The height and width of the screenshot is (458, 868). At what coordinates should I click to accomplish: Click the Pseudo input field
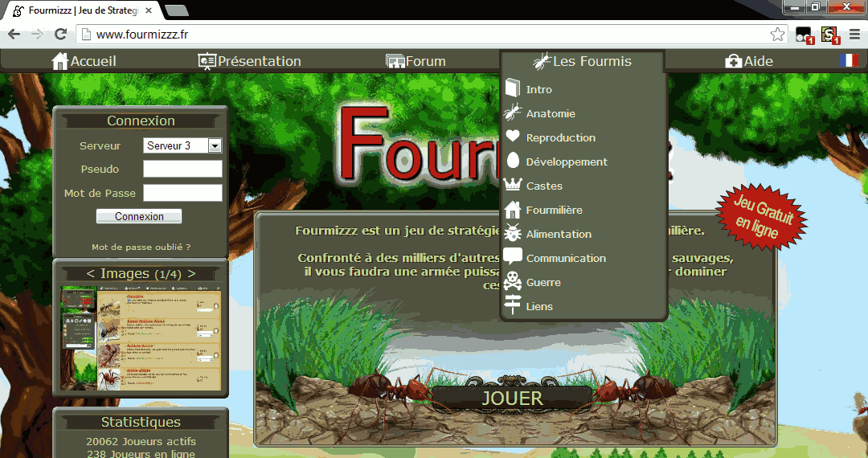click(182, 169)
